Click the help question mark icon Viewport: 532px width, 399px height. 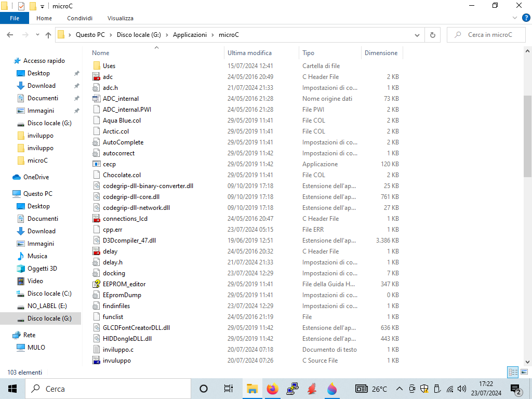(x=525, y=18)
